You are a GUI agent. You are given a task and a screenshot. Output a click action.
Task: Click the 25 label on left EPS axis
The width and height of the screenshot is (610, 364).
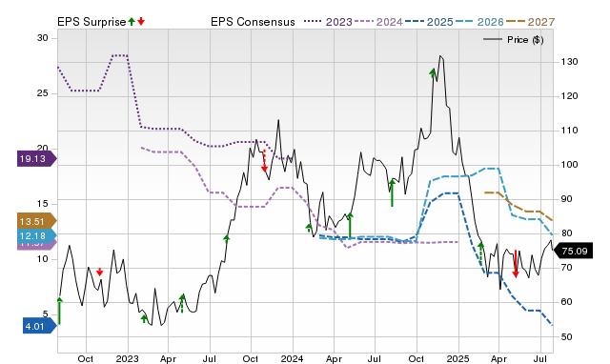pyautogui.click(x=43, y=93)
